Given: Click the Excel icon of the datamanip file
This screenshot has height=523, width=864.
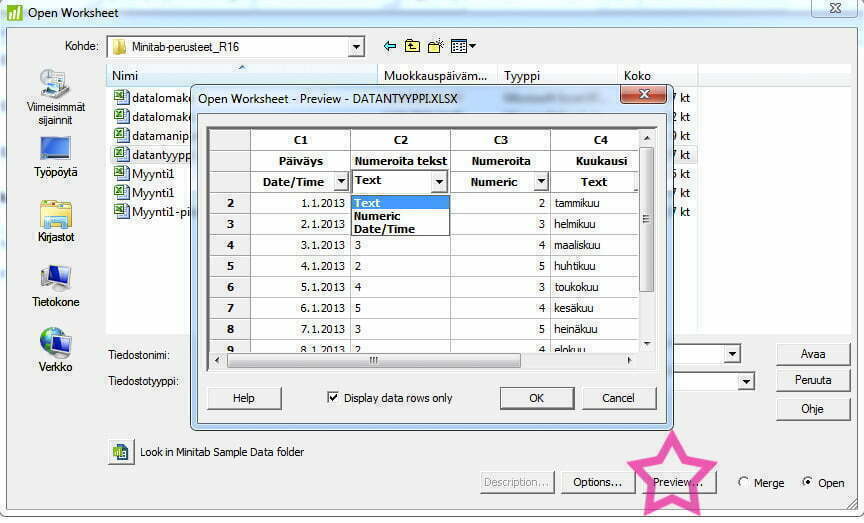Looking at the screenshot, I should (121, 134).
